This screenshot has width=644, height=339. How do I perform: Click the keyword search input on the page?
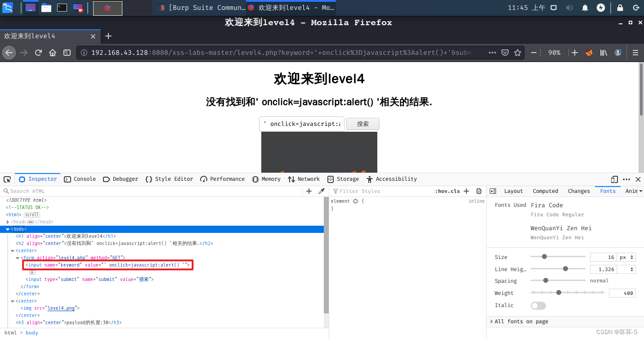(302, 124)
